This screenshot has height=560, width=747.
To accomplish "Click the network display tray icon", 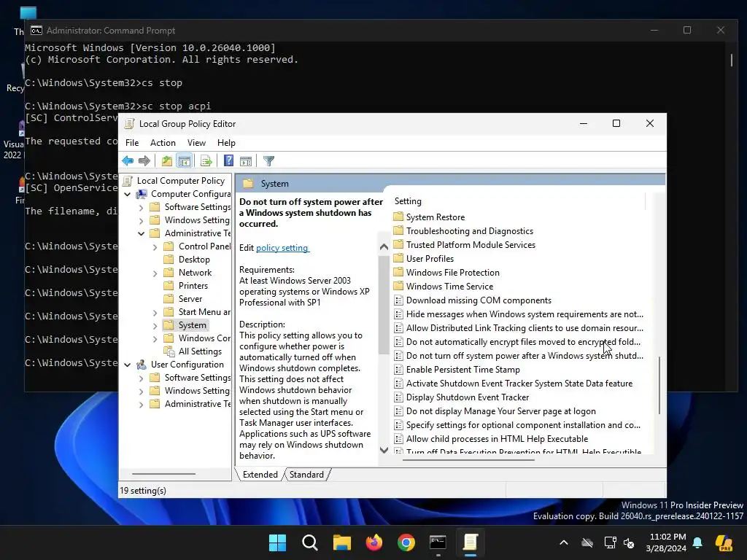I will click(610, 542).
